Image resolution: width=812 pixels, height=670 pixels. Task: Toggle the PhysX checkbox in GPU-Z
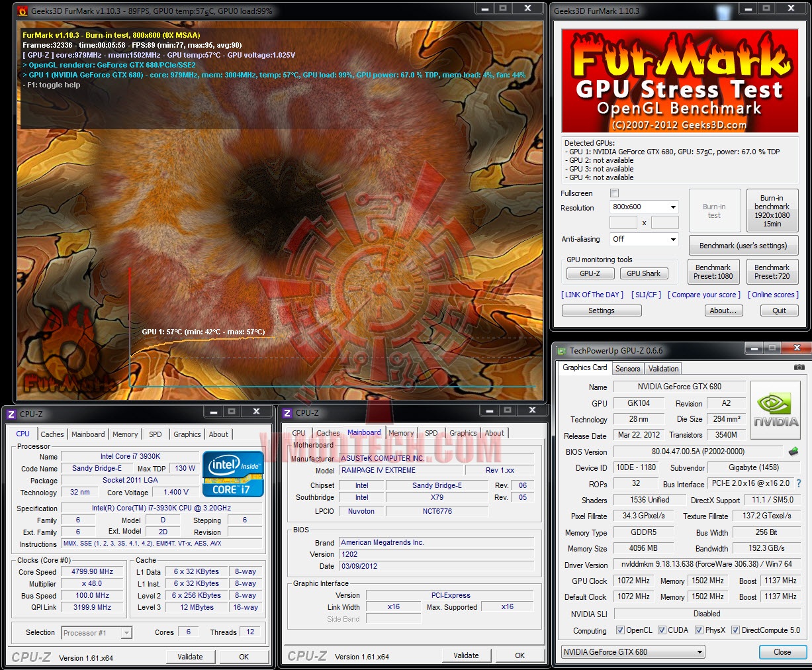(699, 630)
